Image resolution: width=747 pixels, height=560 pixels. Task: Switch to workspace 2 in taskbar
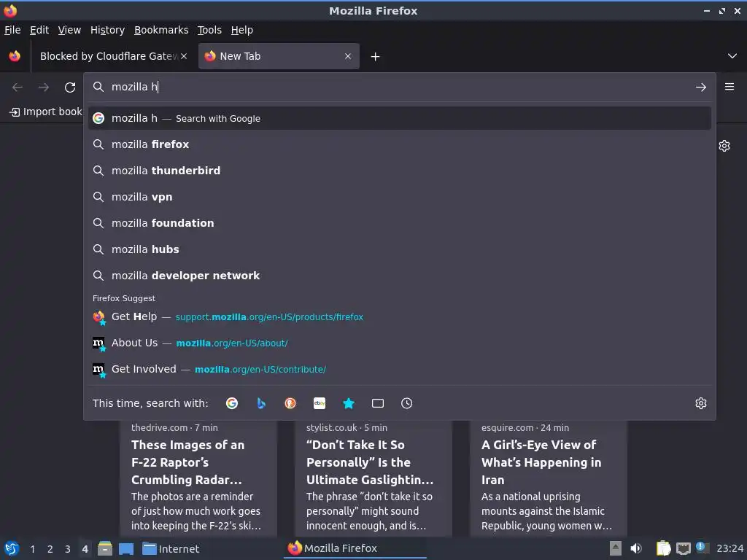50,549
